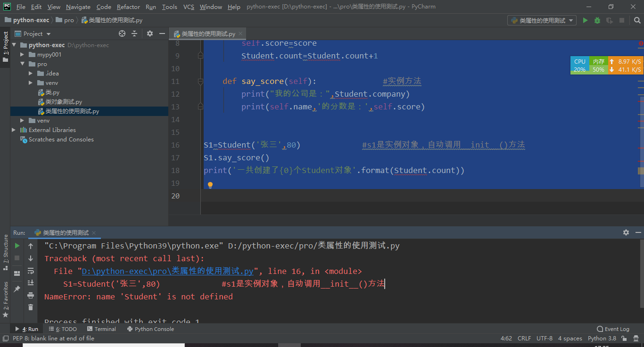Switch to the Terminal tab
This screenshot has height=347, width=644.
pyautogui.click(x=101, y=329)
